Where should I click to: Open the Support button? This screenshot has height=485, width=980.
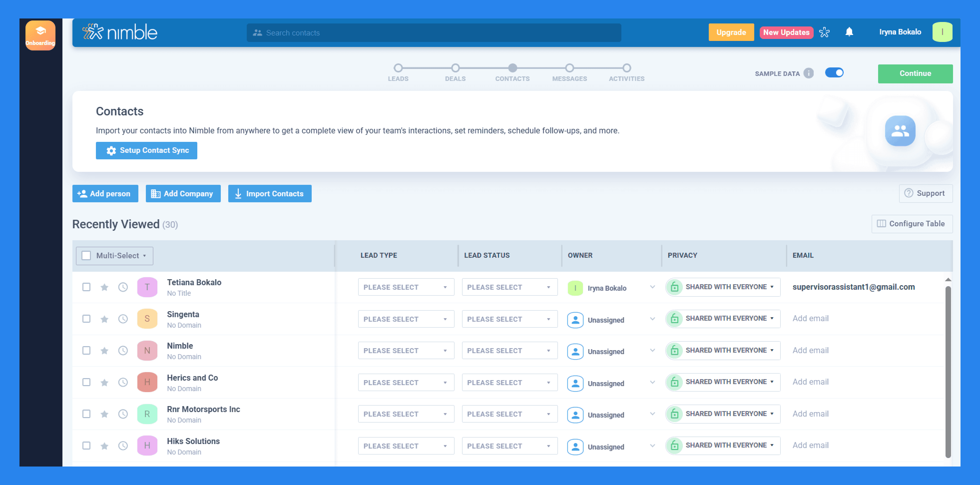coord(926,194)
